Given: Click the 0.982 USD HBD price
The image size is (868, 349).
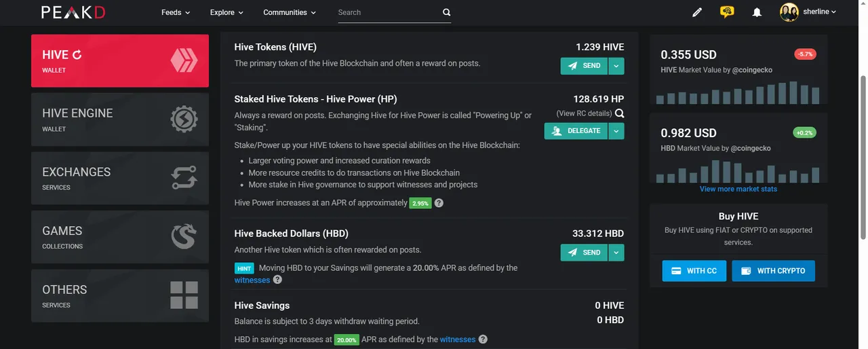Looking at the screenshot, I should point(689,133).
